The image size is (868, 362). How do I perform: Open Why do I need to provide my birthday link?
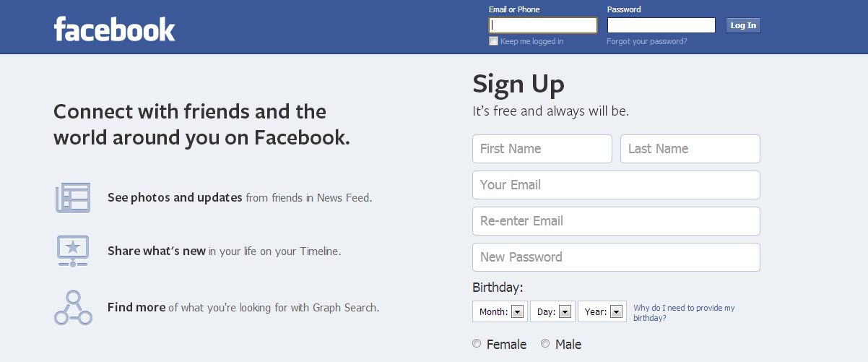point(684,313)
